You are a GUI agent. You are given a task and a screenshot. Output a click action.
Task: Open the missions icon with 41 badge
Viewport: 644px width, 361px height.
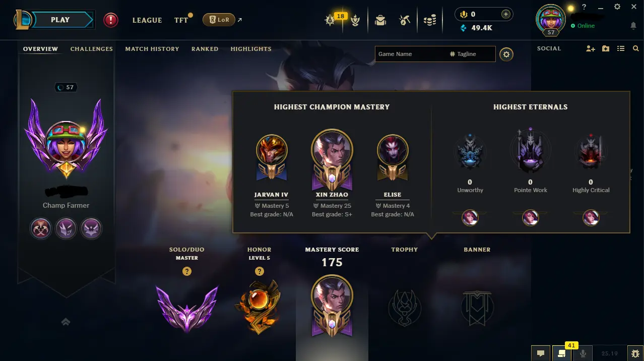click(x=562, y=353)
